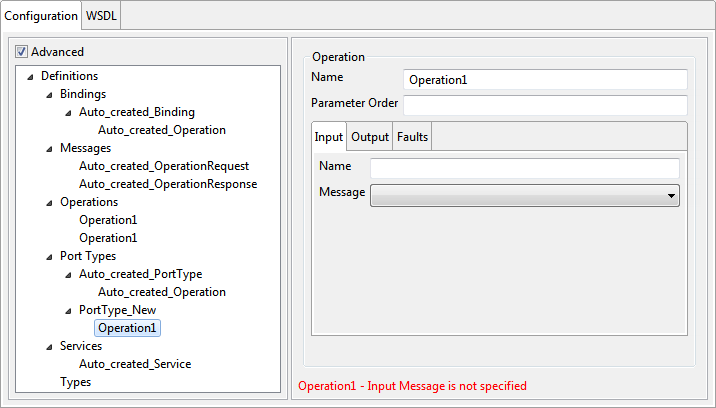The image size is (716, 408).
Task: Click the Parameter Order input field
Action: tap(545, 105)
